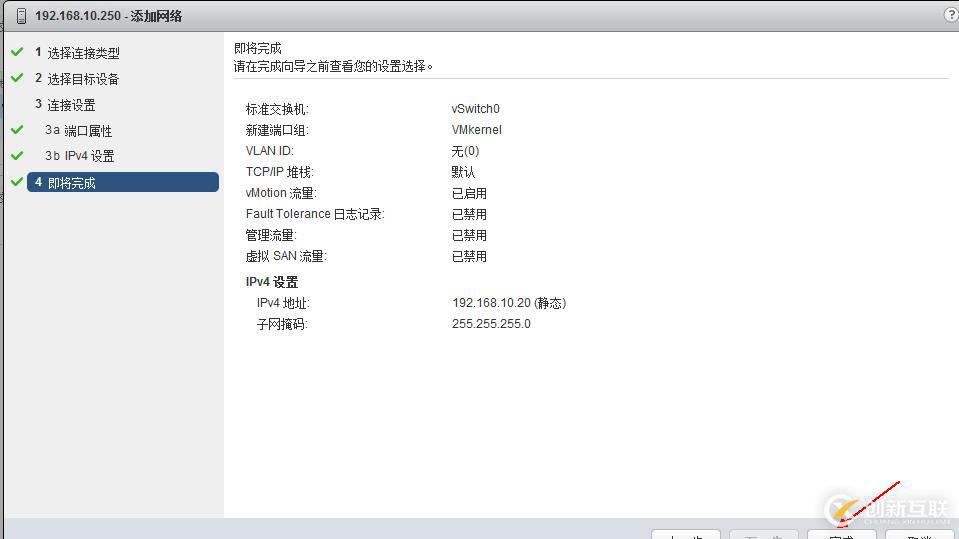Click the VMkernel port group value

click(476, 130)
